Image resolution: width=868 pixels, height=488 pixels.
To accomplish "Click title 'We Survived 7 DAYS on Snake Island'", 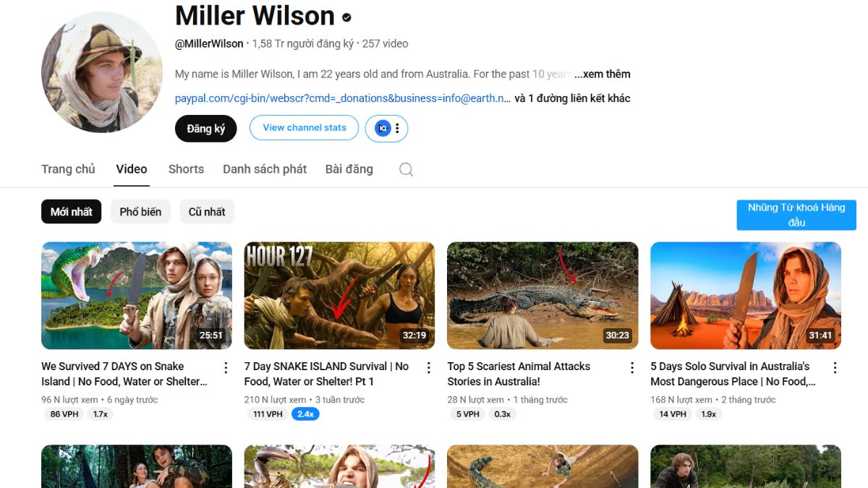I will [x=124, y=374].
